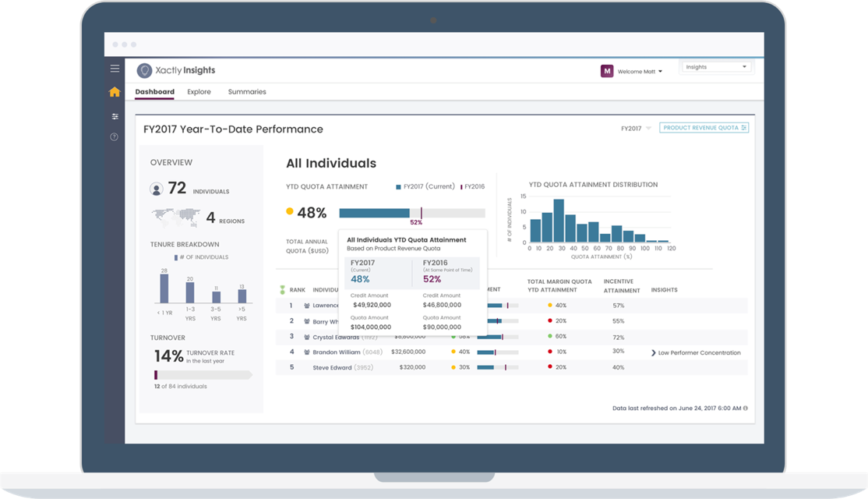868x499 pixels.
Task: Click the purple M user avatar
Action: pyautogui.click(x=607, y=71)
